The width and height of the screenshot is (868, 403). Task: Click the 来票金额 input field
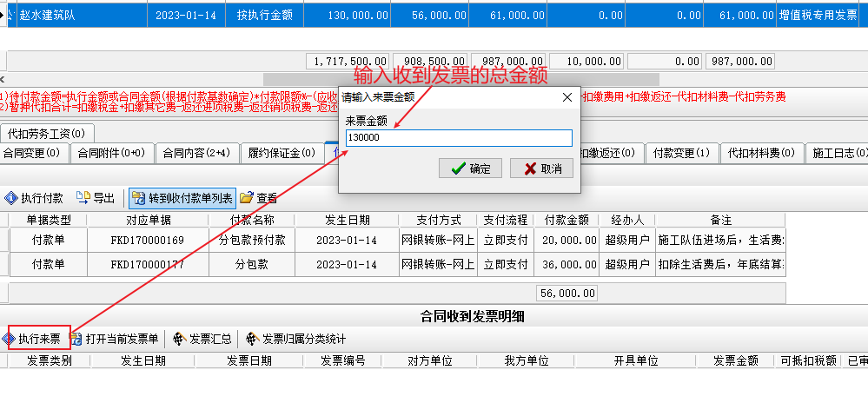tap(458, 138)
